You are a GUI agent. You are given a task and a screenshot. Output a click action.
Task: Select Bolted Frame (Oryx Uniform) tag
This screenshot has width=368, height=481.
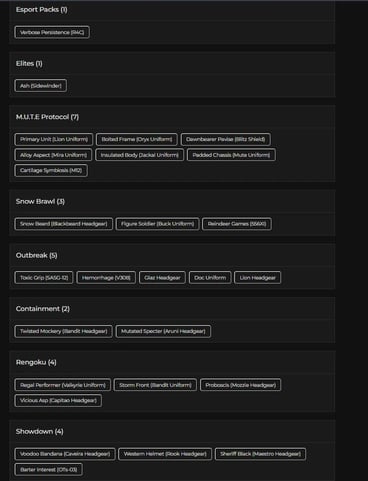[137, 139]
